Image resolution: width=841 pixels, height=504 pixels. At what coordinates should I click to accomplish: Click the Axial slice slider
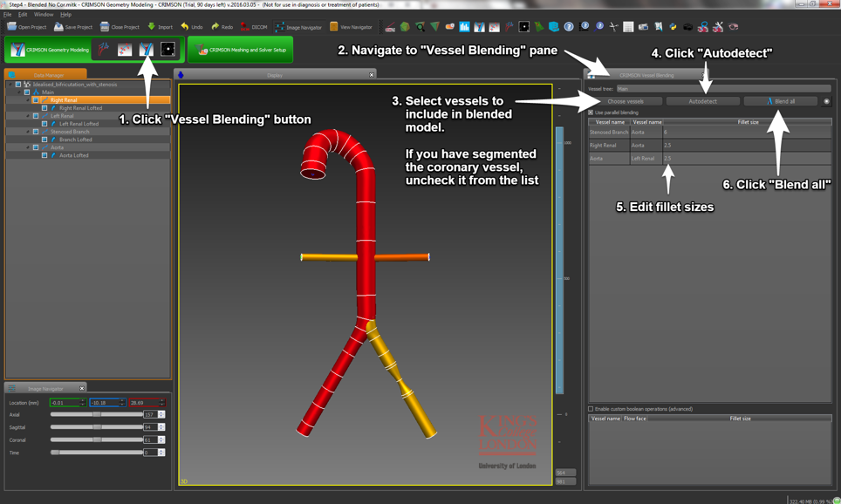[x=96, y=415]
